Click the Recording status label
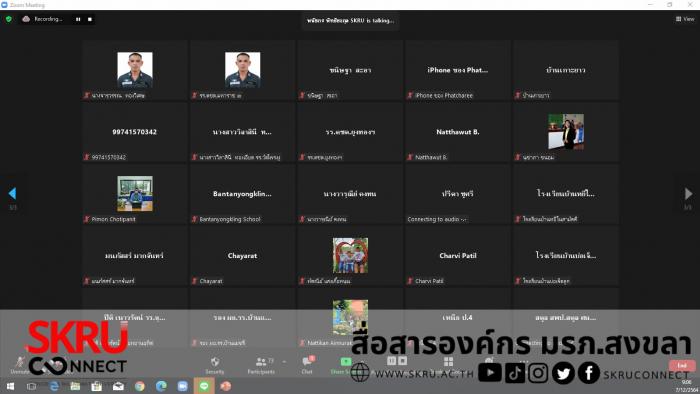 (x=48, y=19)
